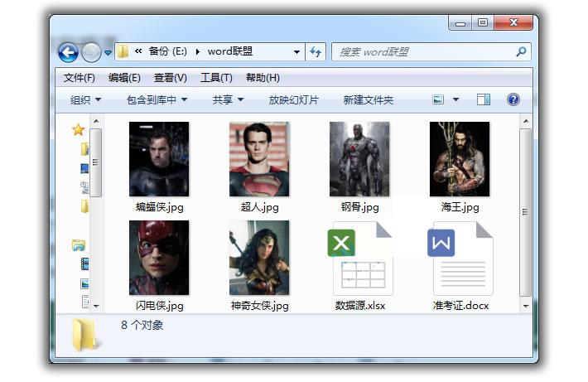Click the change view icon
588x382 pixels.
[x=437, y=99]
